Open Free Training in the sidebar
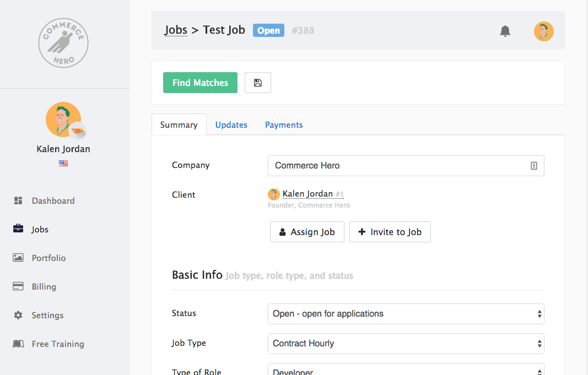 (x=58, y=344)
